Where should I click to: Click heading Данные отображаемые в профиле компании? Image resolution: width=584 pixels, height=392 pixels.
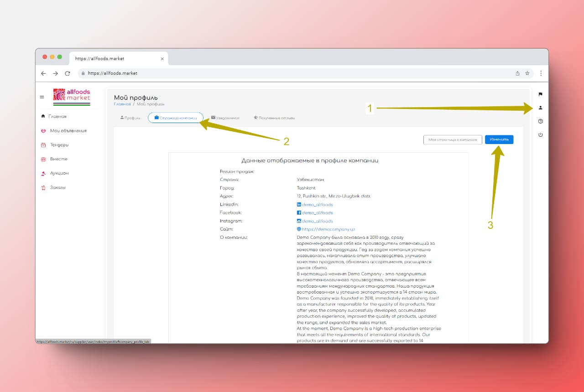310,160
